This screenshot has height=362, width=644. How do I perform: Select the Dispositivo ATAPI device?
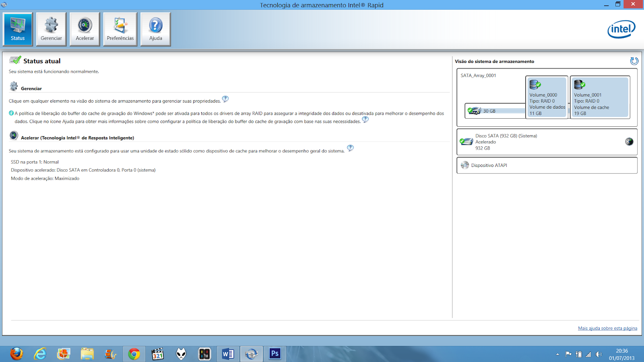pyautogui.click(x=547, y=165)
